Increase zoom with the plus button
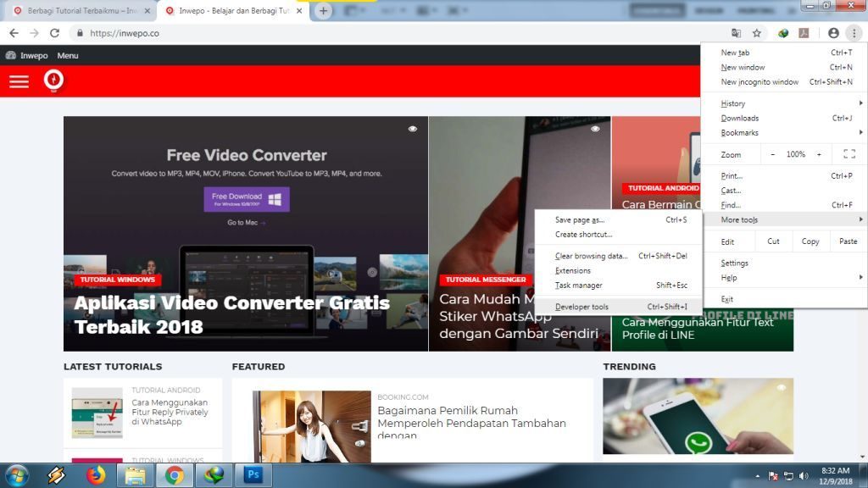 819,154
